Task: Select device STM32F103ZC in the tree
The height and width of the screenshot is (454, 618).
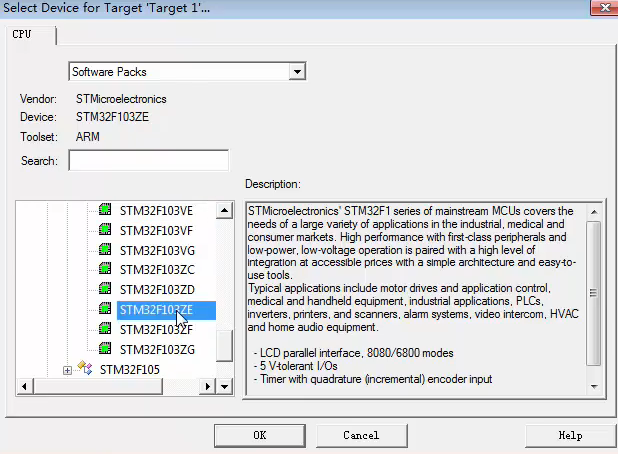Action: click(157, 270)
